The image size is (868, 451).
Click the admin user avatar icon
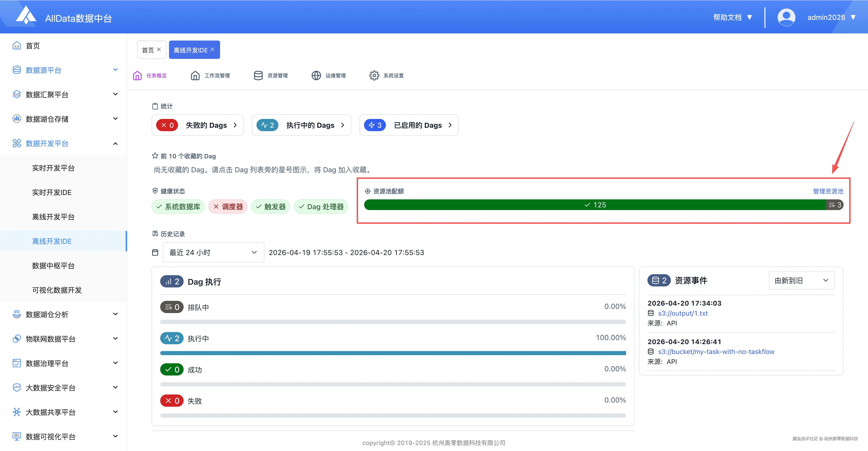(786, 17)
